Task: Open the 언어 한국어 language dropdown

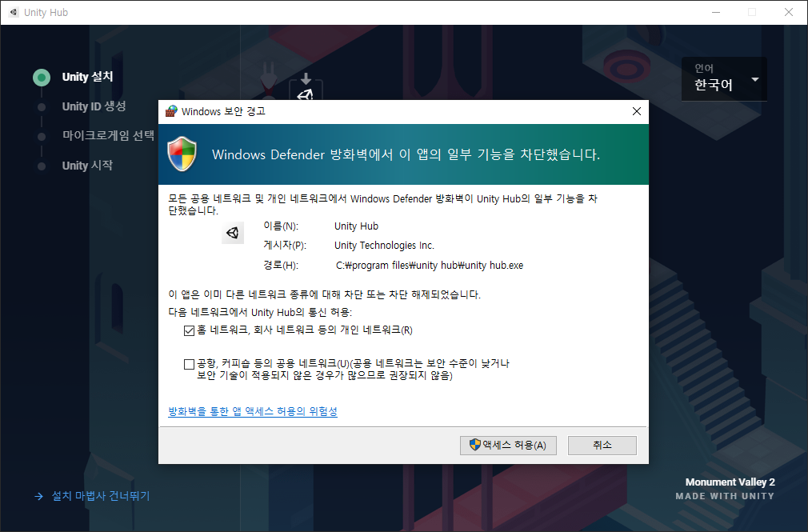Action: [x=724, y=79]
